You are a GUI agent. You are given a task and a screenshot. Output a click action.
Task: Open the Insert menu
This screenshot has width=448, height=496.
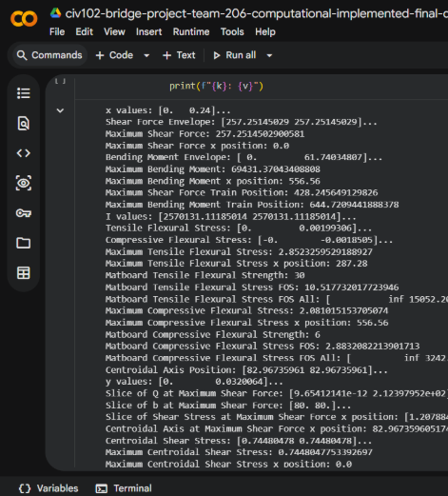pyautogui.click(x=148, y=31)
